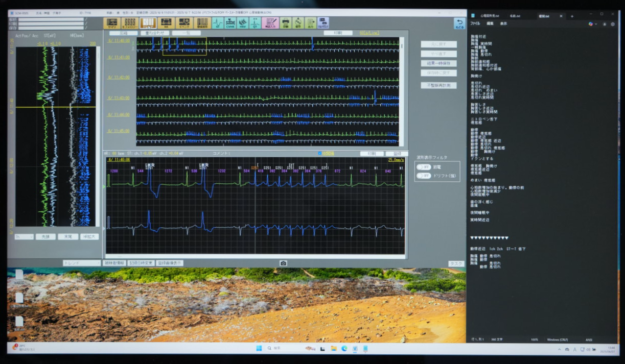Click the Windows Start button

click(259, 348)
